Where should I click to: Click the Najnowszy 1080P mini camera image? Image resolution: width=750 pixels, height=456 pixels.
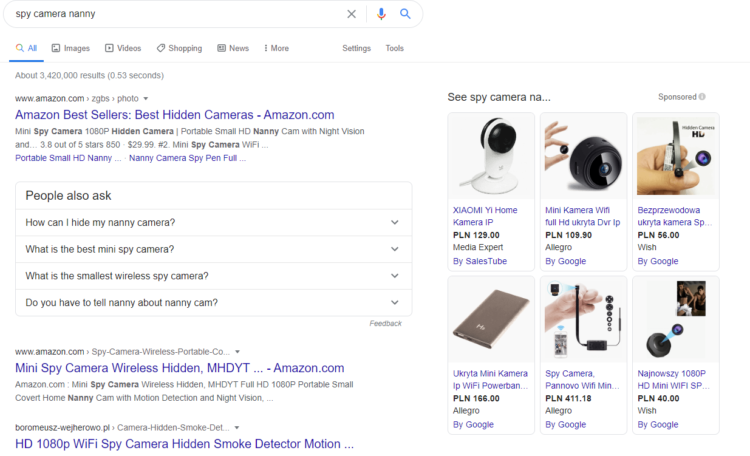click(x=676, y=319)
